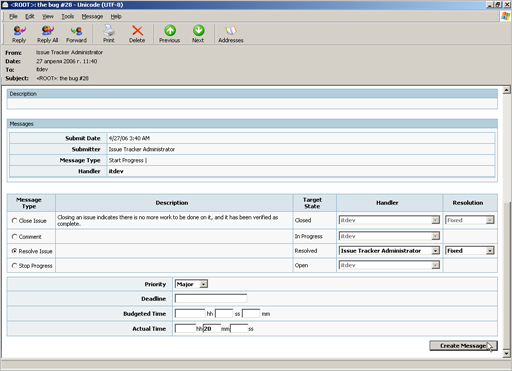512x371 pixels.
Task: Print the message using the printer icon
Action: [x=109, y=34]
